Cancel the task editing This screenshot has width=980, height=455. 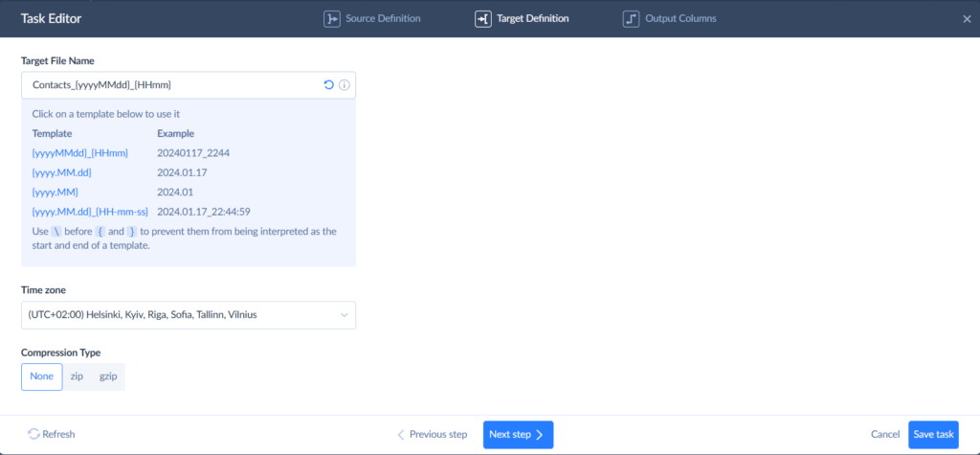coord(885,434)
